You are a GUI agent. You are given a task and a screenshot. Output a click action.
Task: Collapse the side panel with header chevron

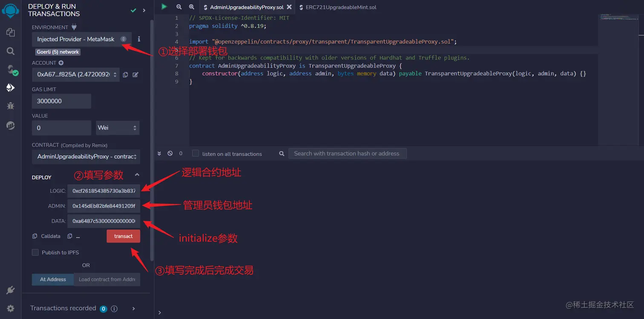point(144,10)
